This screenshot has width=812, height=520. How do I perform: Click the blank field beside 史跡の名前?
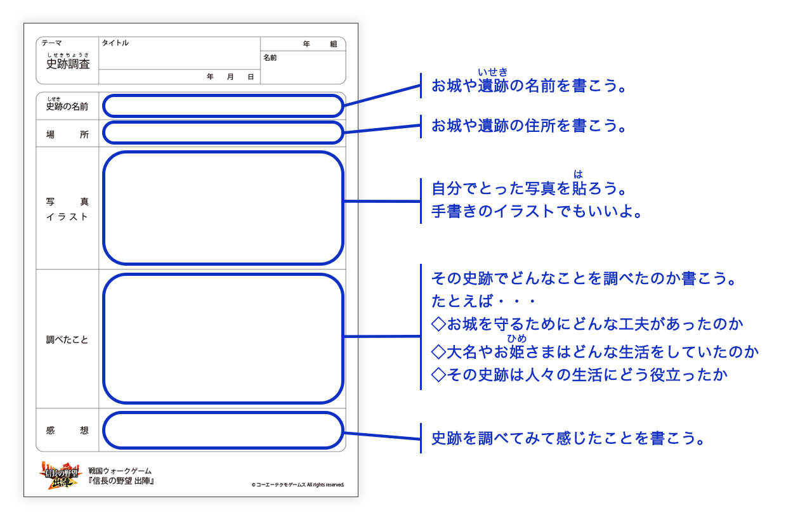[223, 106]
